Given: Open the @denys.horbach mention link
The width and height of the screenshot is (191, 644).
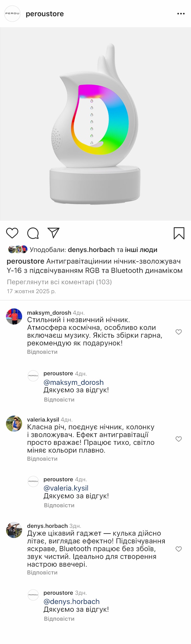Looking at the screenshot, I should click(71, 601).
